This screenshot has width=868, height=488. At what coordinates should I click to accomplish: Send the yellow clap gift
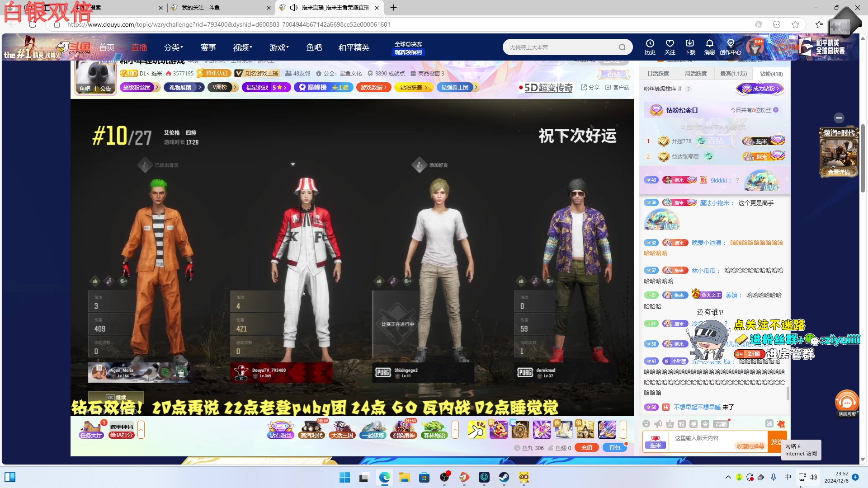pyautogui.click(x=476, y=430)
